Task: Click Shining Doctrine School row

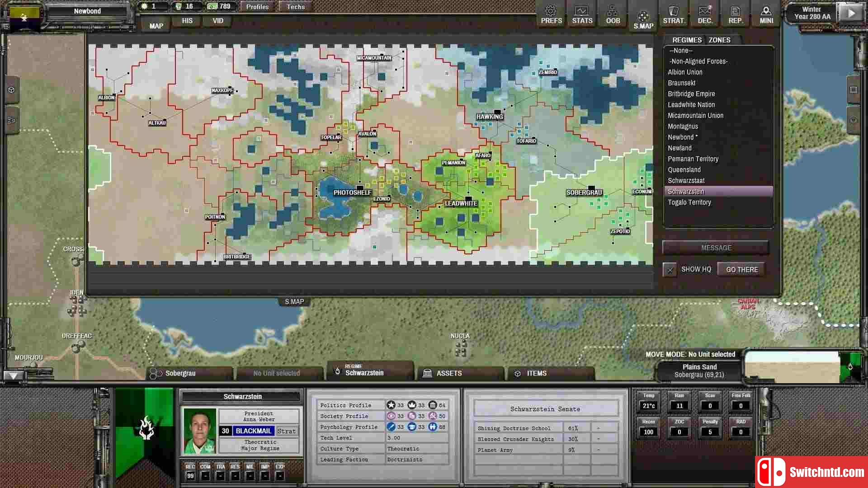Action: [x=546, y=428]
